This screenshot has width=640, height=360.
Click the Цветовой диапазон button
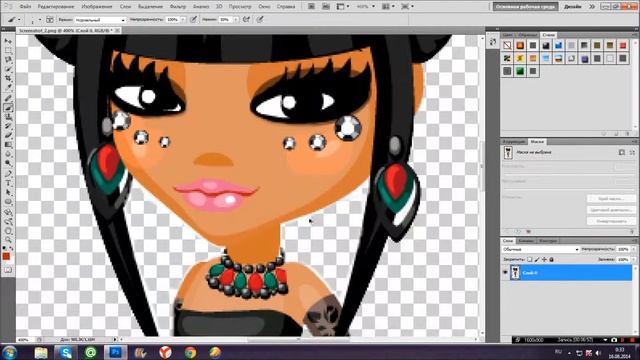coord(611,210)
